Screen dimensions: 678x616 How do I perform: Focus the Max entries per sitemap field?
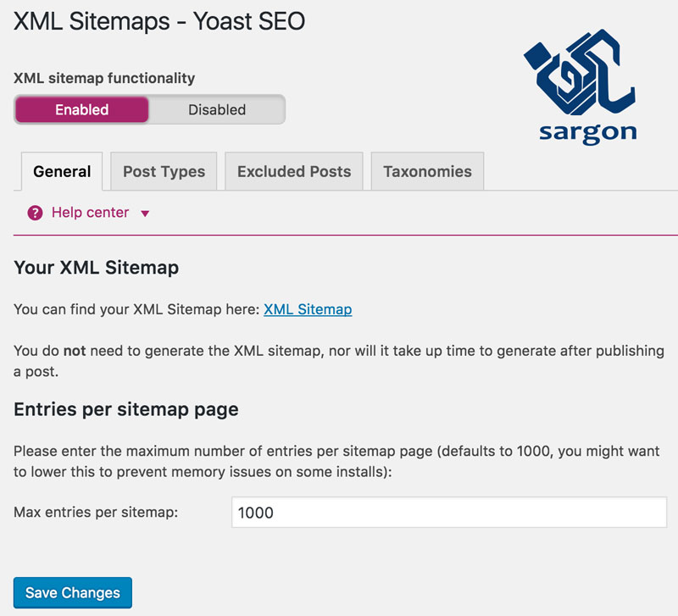coord(449,513)
